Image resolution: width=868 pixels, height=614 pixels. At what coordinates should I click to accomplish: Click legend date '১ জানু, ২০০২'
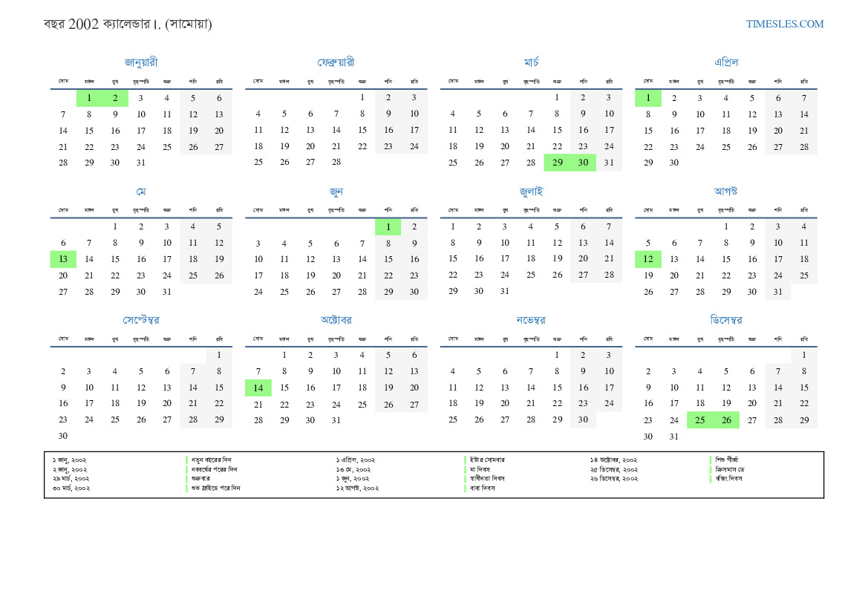coord(70,460)
